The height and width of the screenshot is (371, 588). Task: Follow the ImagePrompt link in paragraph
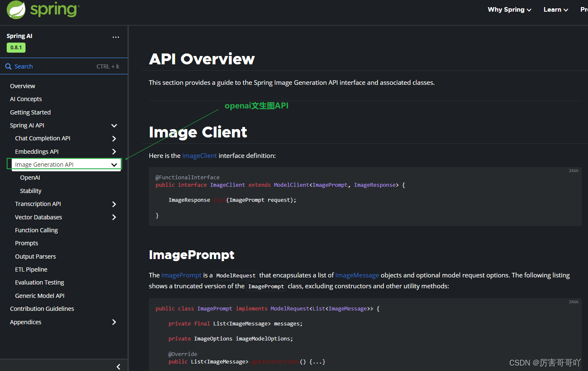point(182,275)
